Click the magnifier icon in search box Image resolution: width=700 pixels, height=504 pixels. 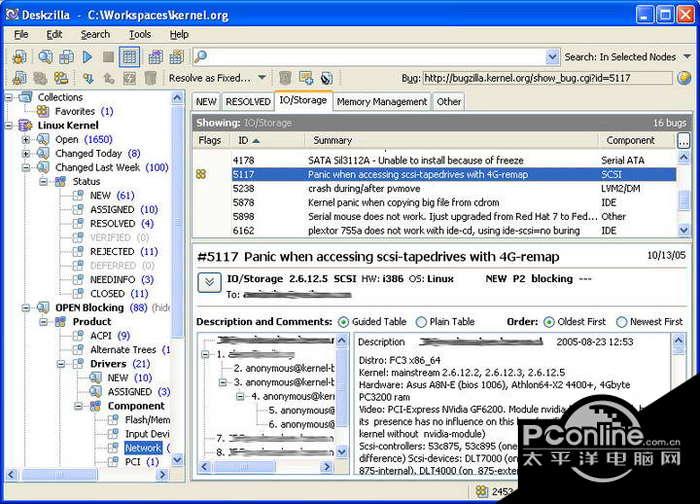click(x=201, y=57)
